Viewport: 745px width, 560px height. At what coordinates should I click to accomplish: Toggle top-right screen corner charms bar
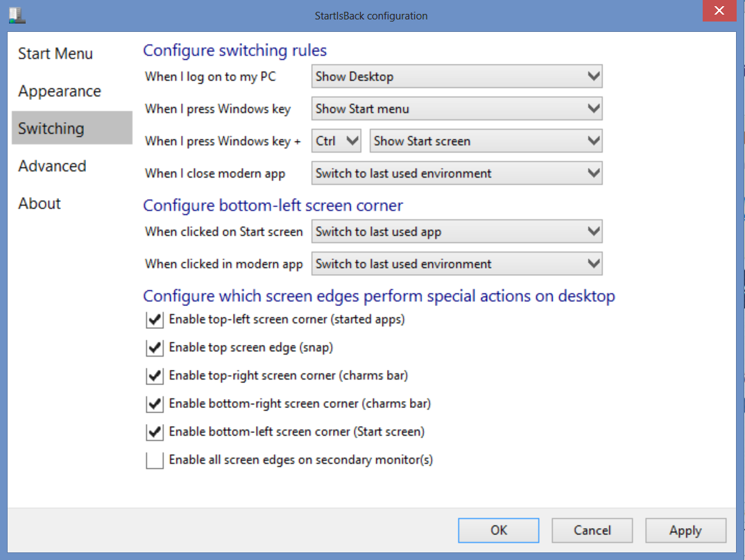tap(155, 376)
